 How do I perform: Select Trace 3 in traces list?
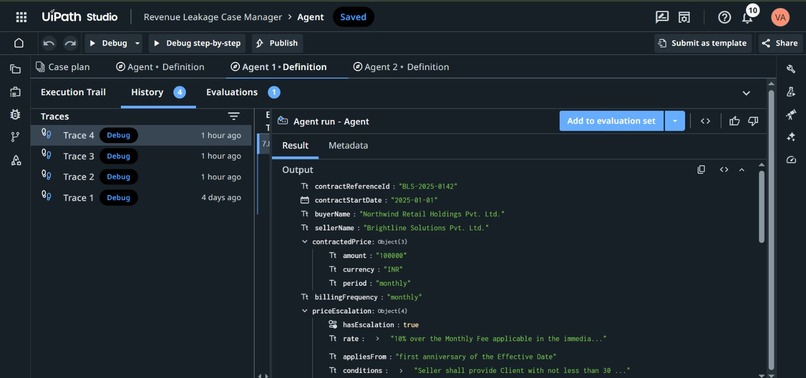[x=141, y=156]
